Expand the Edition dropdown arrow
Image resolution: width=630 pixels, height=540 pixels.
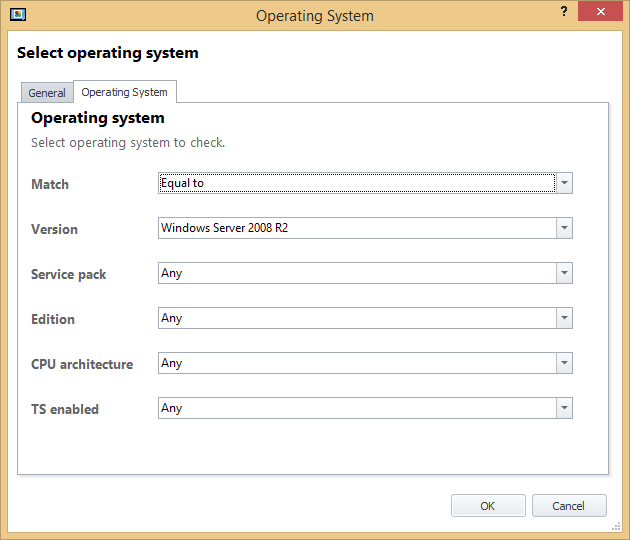pos(564,318)
